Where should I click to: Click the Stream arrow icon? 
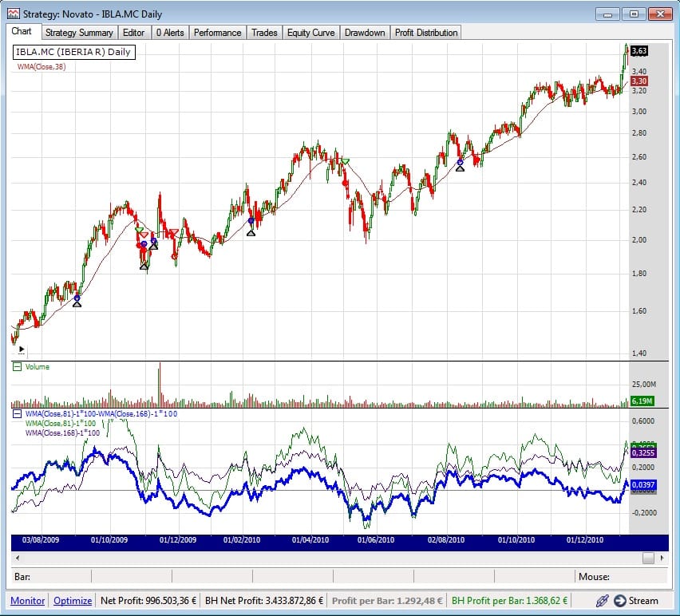[619, 601]
